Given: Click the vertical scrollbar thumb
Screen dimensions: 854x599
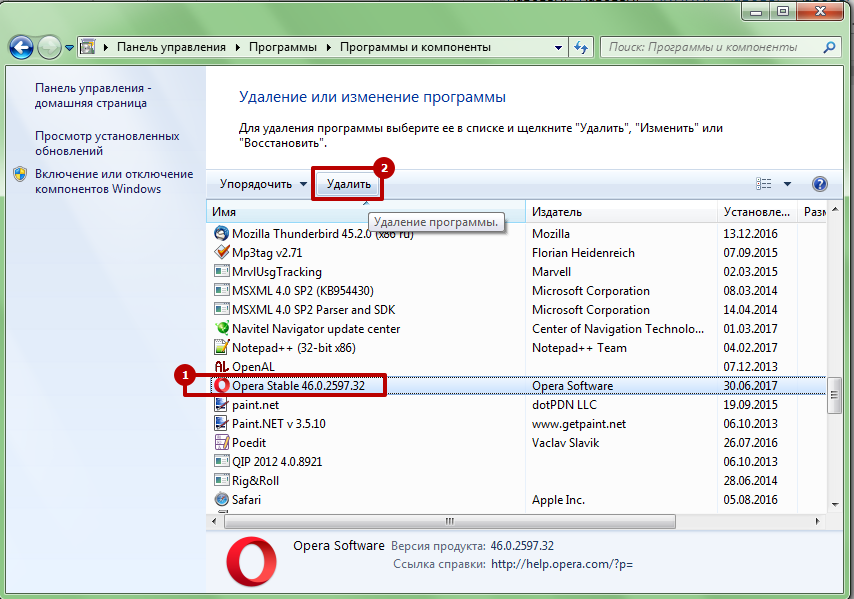Looking at the screenshot, I should 834,395.
